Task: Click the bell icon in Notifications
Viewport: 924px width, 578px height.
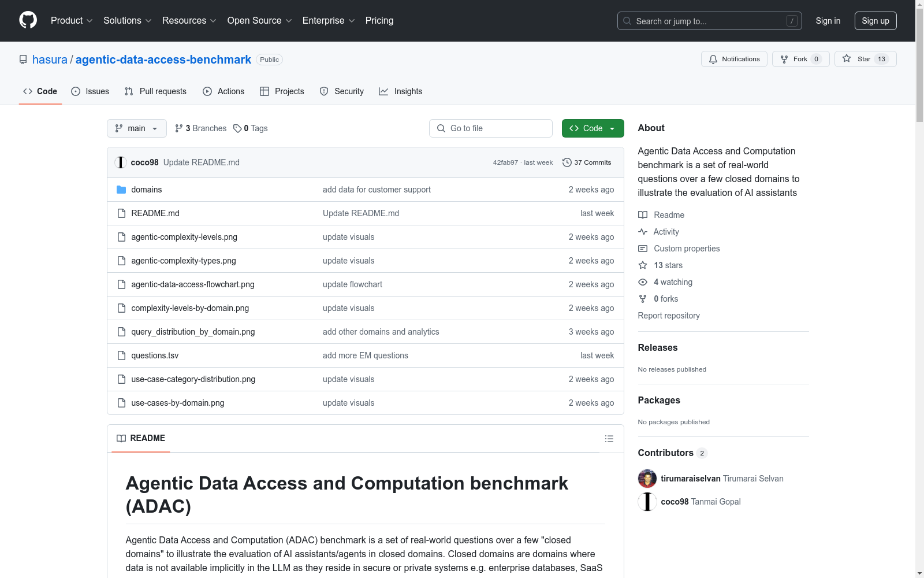Action: pos(713,59)
